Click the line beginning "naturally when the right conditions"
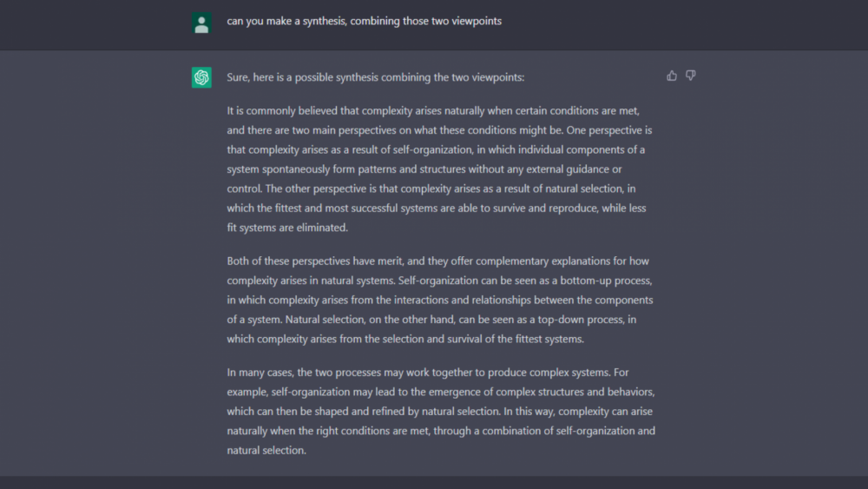 tap(441, 431)
